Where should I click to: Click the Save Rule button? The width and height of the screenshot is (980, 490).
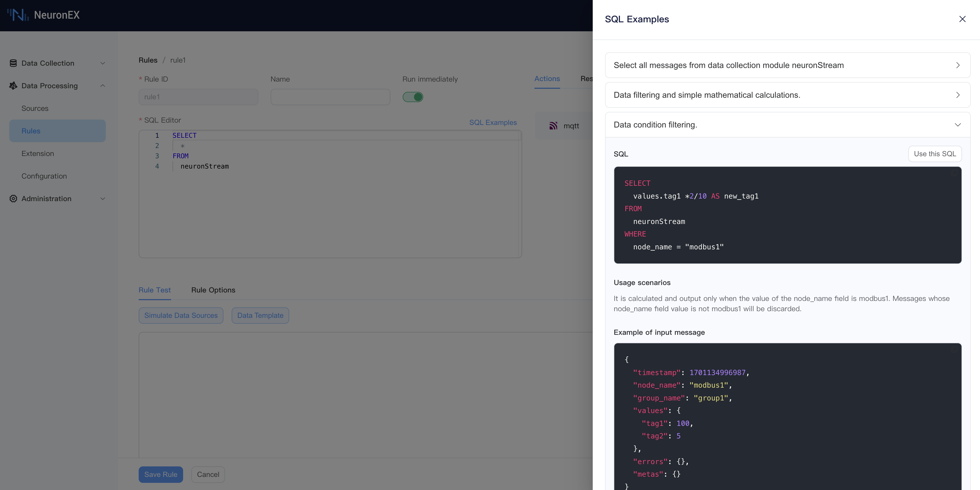coord(161,474)
